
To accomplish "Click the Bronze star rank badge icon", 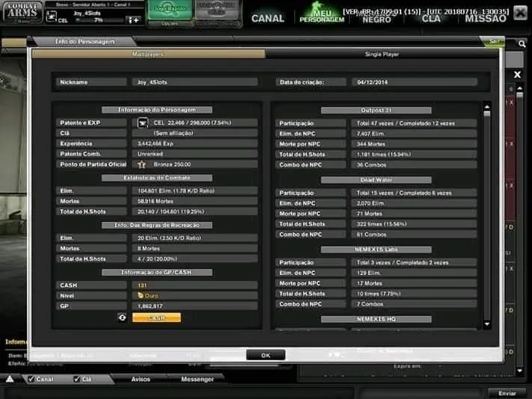I will 142,164.
